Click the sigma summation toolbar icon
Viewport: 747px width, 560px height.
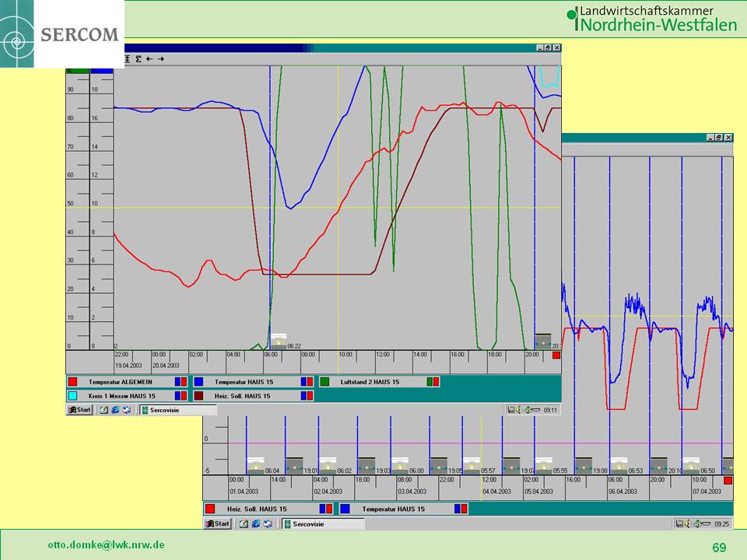[139, 58]
